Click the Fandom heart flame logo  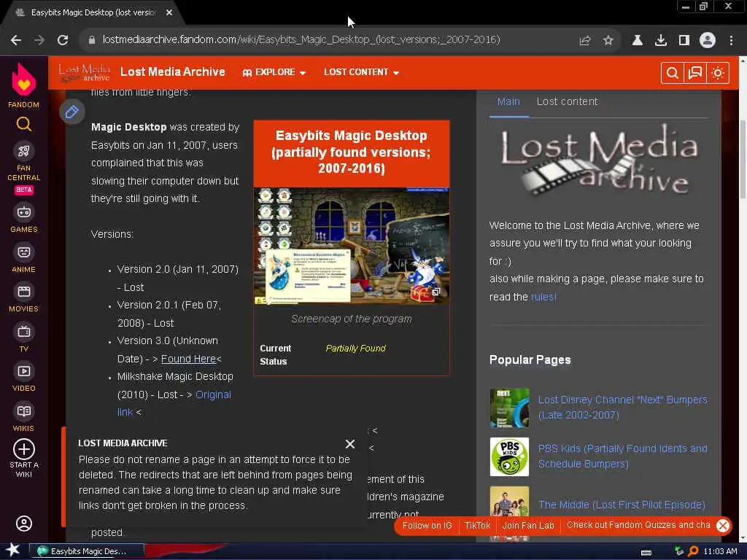(x=24, y=79)
